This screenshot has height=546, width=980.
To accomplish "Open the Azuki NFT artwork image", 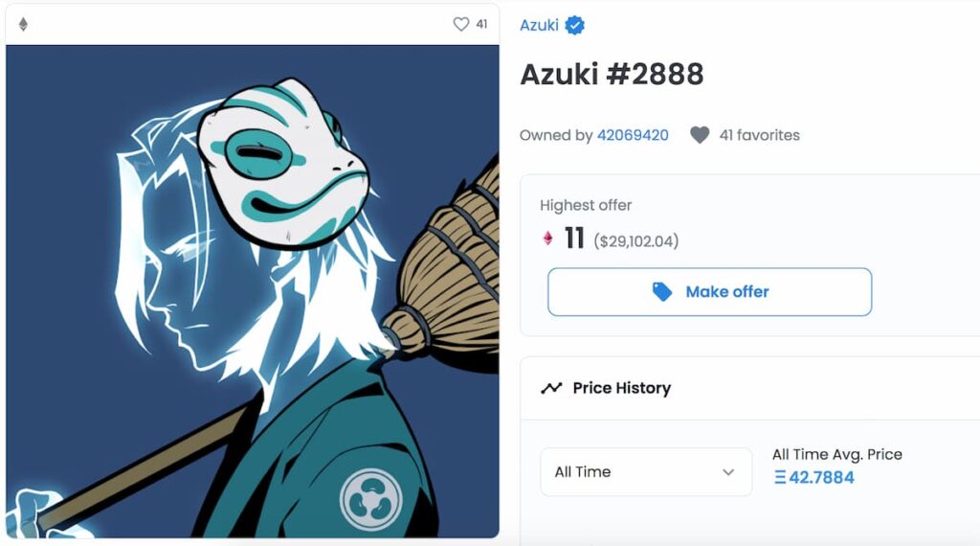I will pos(253,291).
